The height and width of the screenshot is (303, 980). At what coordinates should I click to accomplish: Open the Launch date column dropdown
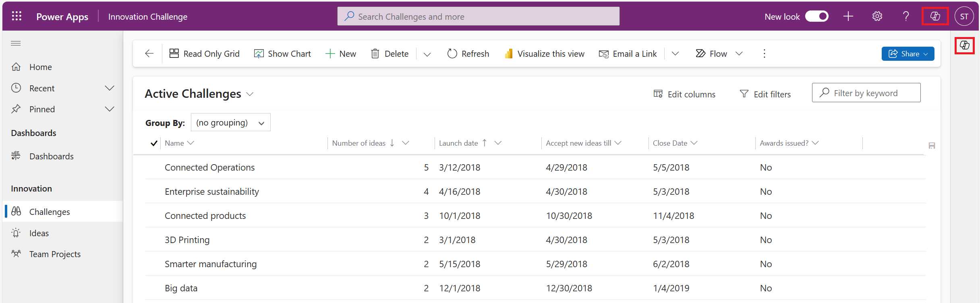(498, 143)
